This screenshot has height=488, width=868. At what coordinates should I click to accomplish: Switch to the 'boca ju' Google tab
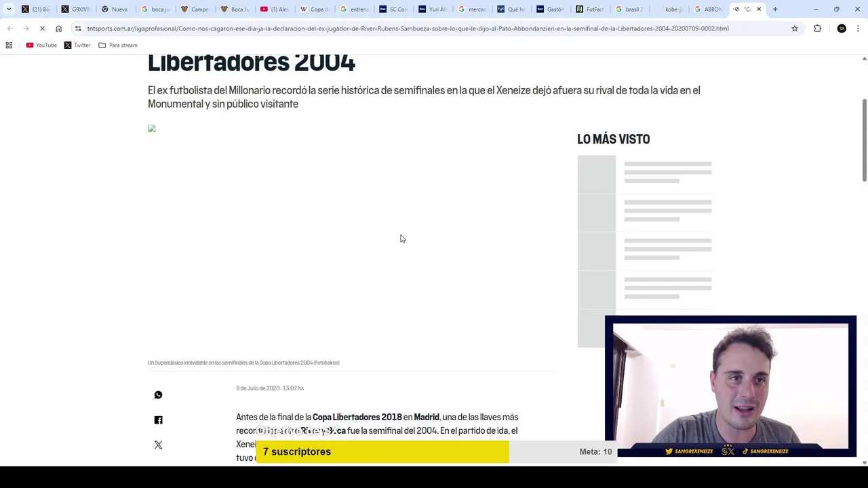(x=155, y=9)
